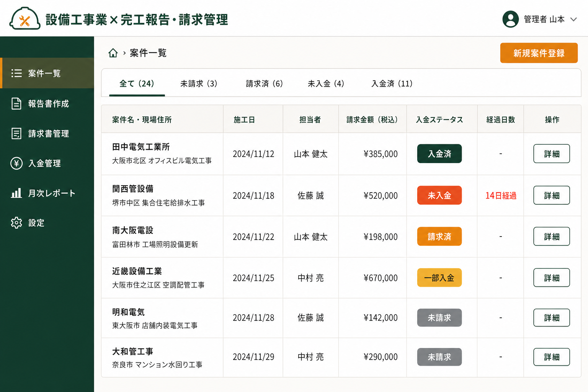Click the 入金済 status badge for 田中電気工業所
The height and width of the screenshot is (392, 588).
pyautogui.click(x=439, y=154)
